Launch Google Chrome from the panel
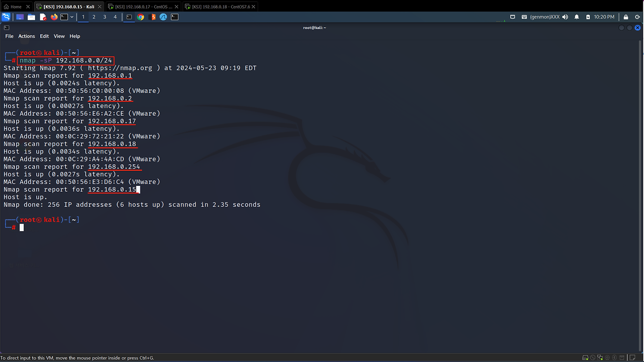644x362 pixels. pyautogui.click(x=141, y=17)
